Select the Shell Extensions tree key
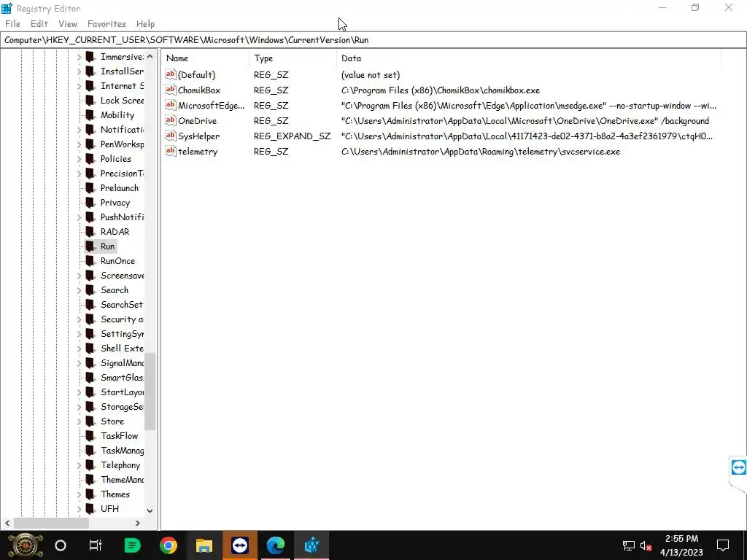The width and height of the screenshot is (747, 560). 122,349
